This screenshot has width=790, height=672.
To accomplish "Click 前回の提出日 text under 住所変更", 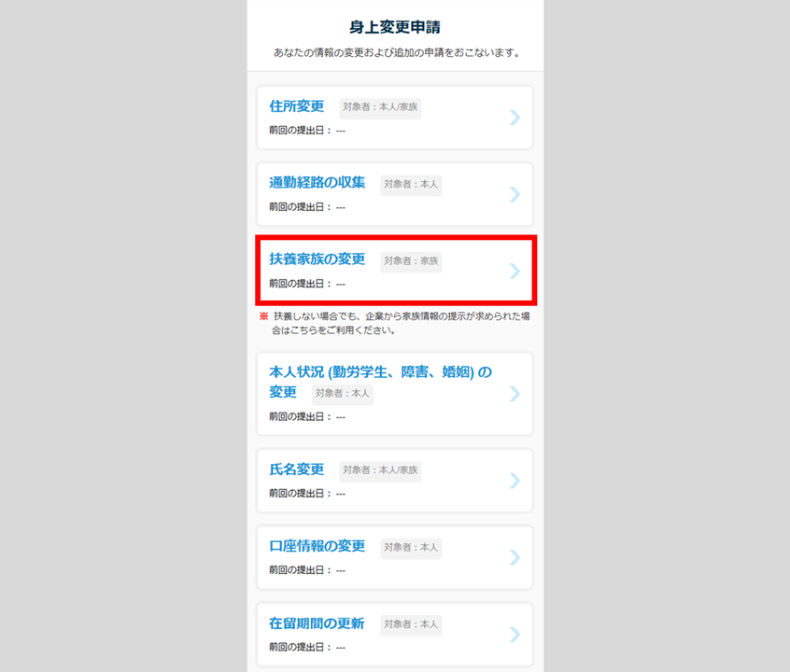I will click(x=307, y=131).
